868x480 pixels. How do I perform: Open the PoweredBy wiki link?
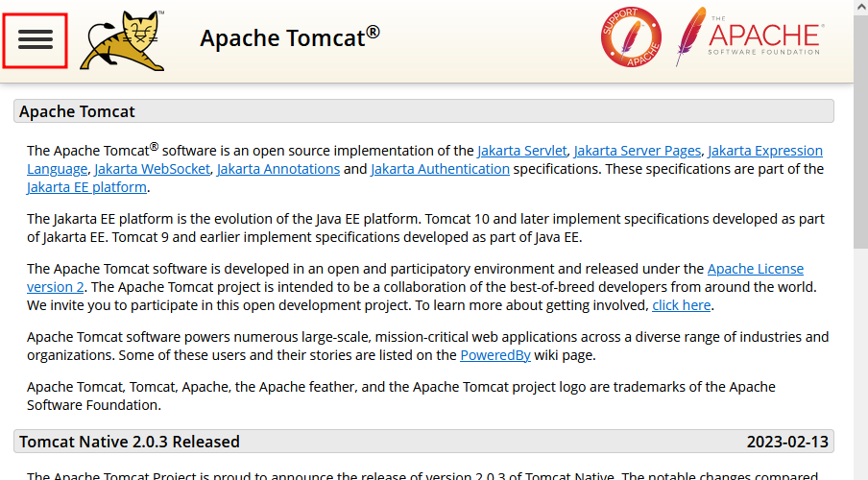pyautogui.click(x=495, y=355)
